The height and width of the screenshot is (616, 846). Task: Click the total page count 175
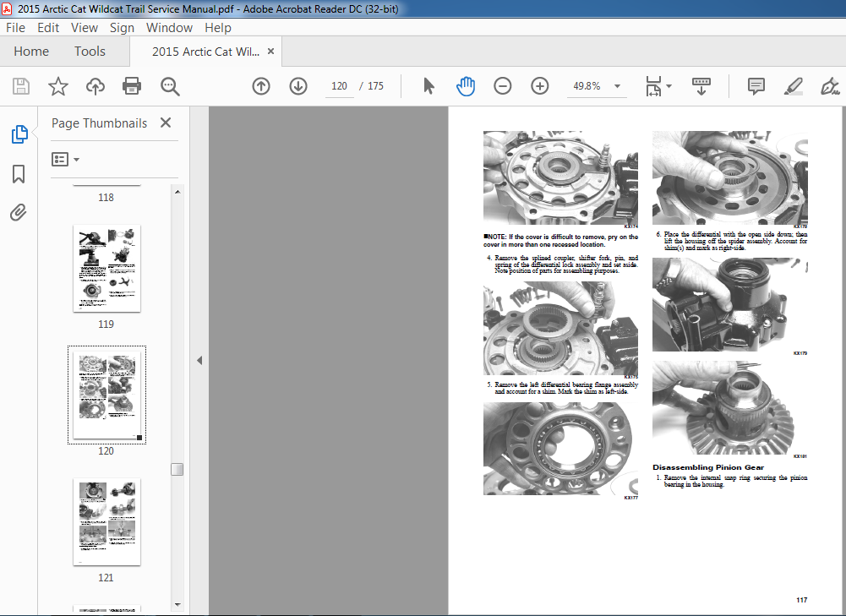375,86
